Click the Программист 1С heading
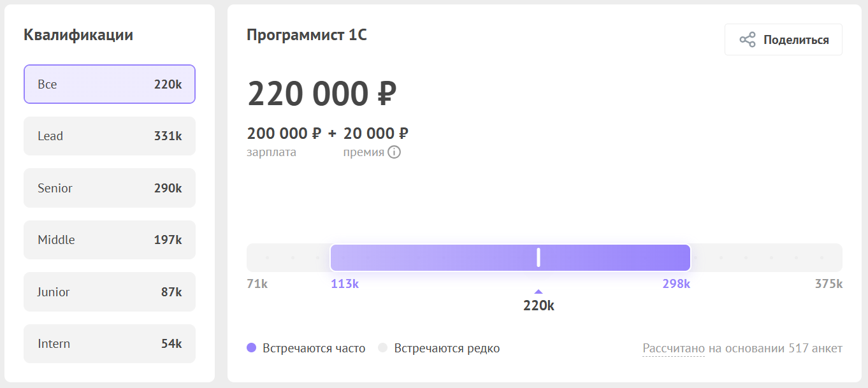Viewport: 868px width, 388px height. click(x=307, y=35)
